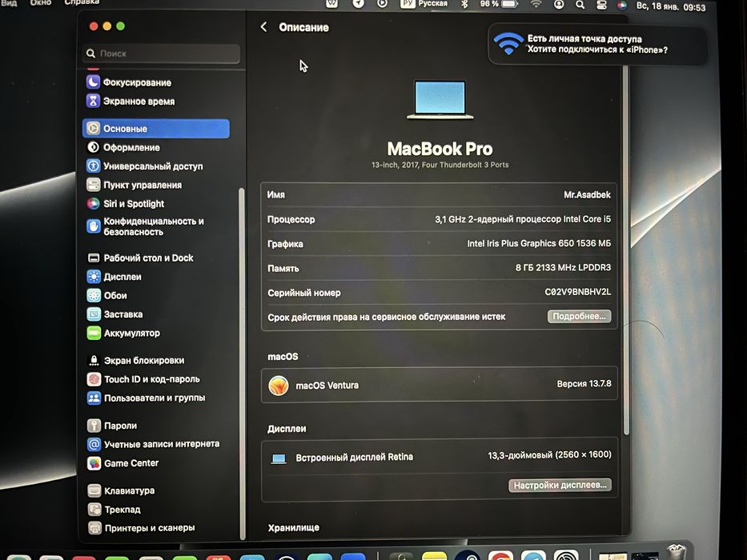747x560 pixels.
Task: Open Touch ID и код-пароль settings
Action: 143,379
